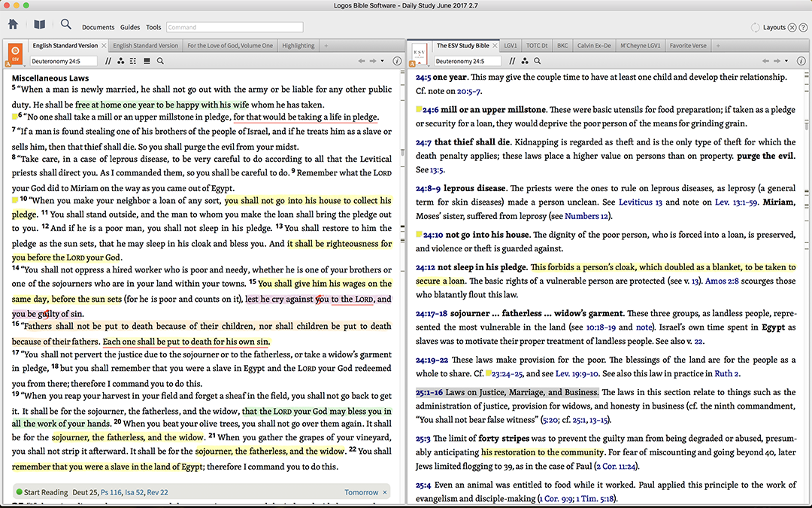Click into the Command box
This screenshot has width=812, height=508.
point(235,27)
